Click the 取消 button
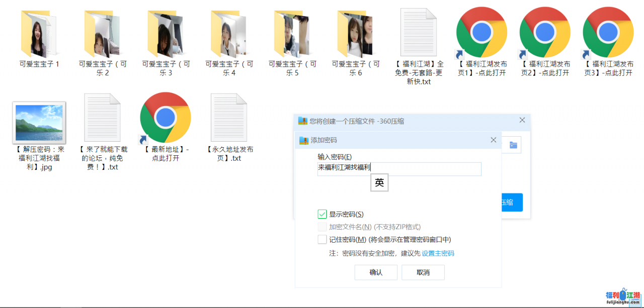The image size is (644, 308). point(423,272)
